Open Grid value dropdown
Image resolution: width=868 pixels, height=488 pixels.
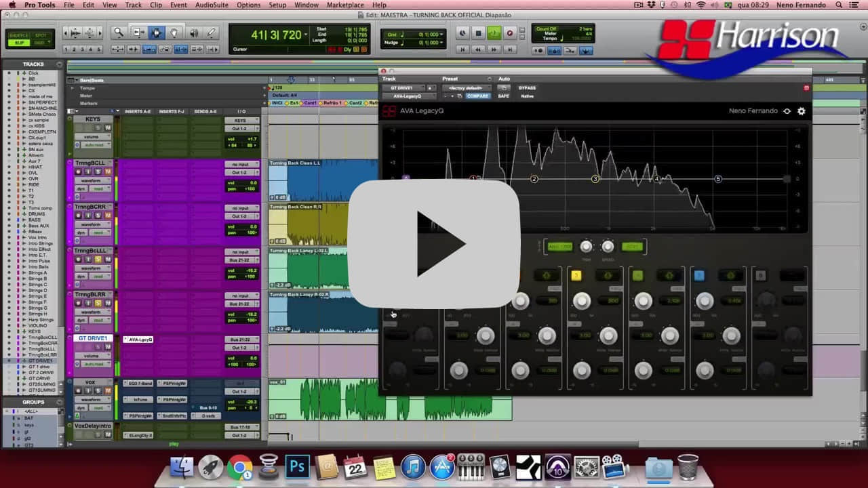click(x=441, y=34)
